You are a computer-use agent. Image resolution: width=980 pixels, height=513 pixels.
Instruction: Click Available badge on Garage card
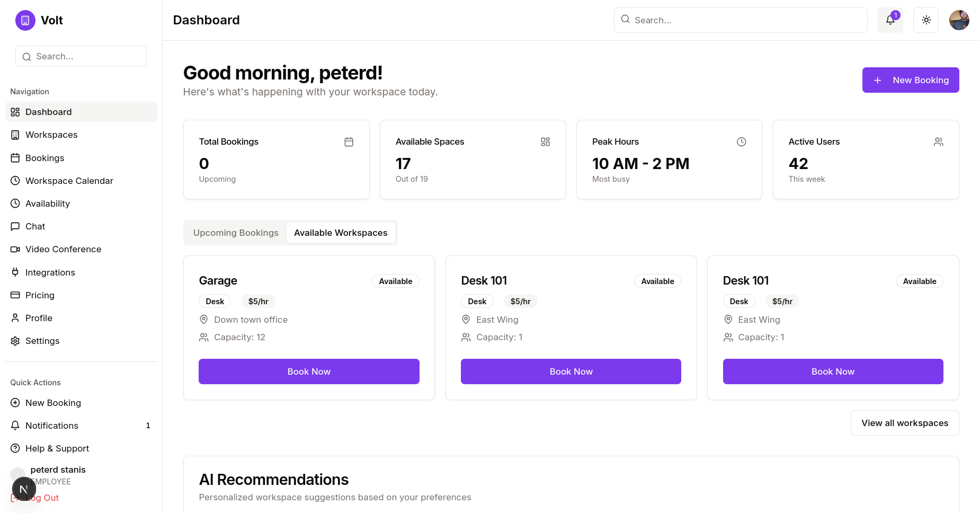396,281
